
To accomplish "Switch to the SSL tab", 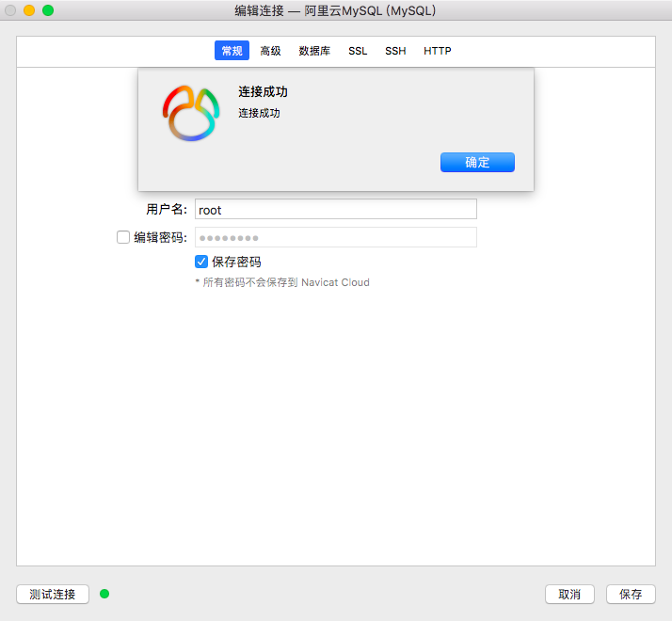I will [x=358, y=51].
